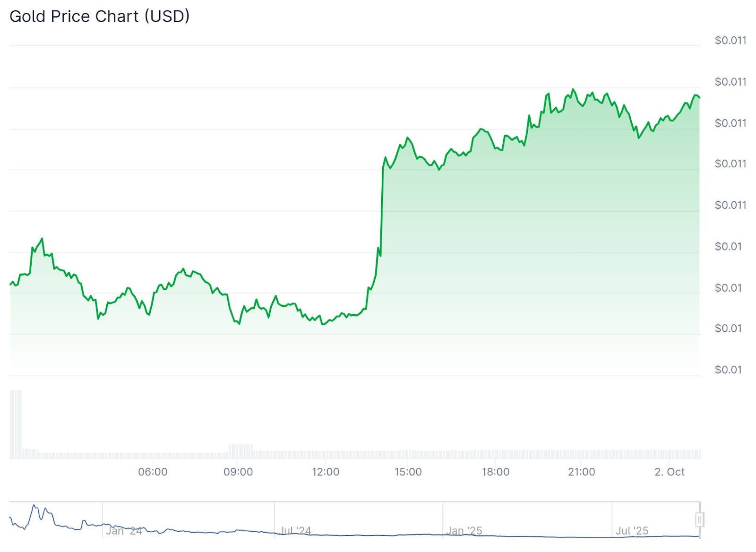Image resolution: width=756 pixels, height=552 pixels.
Task: Click the first price peak before 06:00
Action: click(x=42, y=239)
